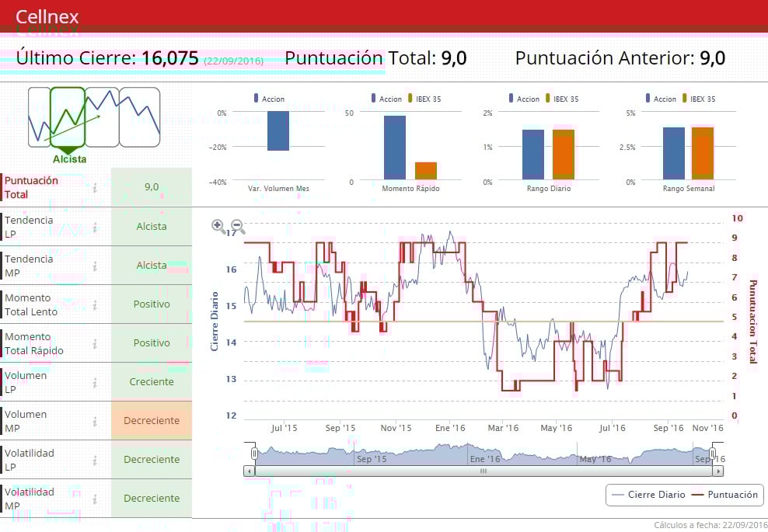Select the first trend phase box
Screen dimensions: 768x532
pyautogui.click(x=39, y=117)
